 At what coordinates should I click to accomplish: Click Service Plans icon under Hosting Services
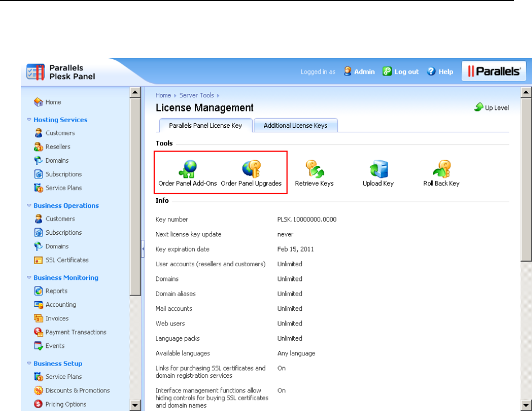pyautogui.click(x=38, y=187)
